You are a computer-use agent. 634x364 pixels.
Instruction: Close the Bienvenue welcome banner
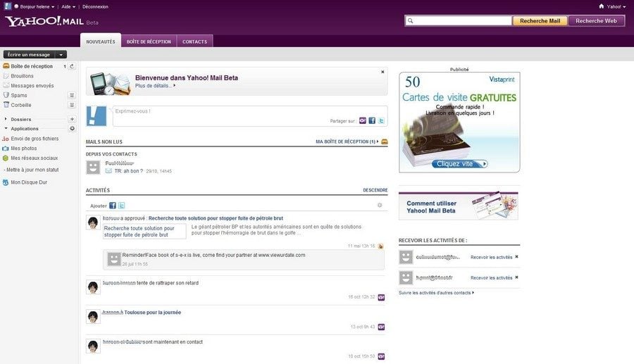click(383, 72)
